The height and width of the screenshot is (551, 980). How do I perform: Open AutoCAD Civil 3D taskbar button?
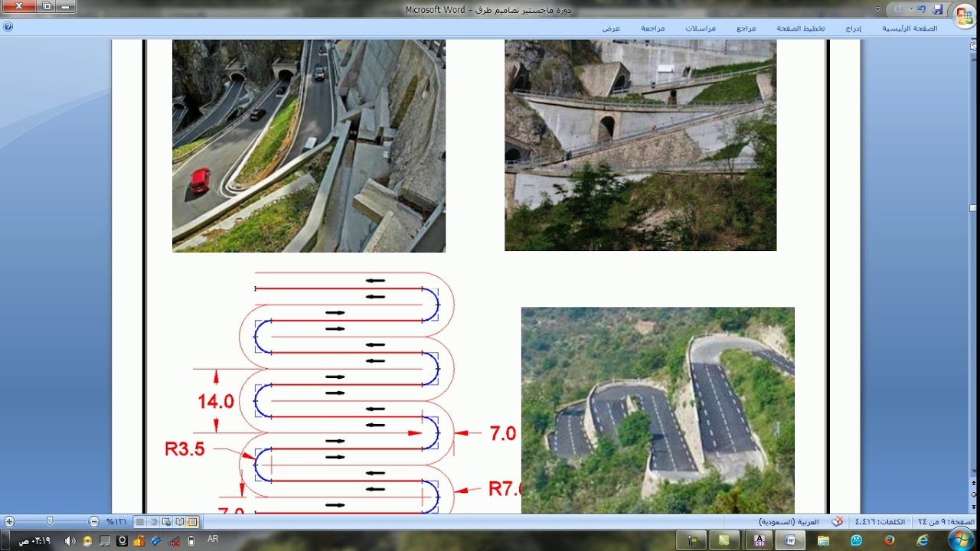[759, 540]
